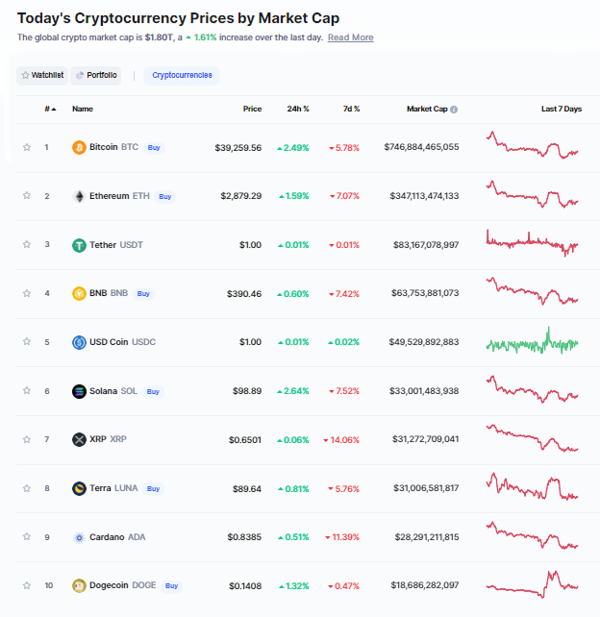
Task: Star Bitcoin to add to watchlist
Action: tap(27, 147)
